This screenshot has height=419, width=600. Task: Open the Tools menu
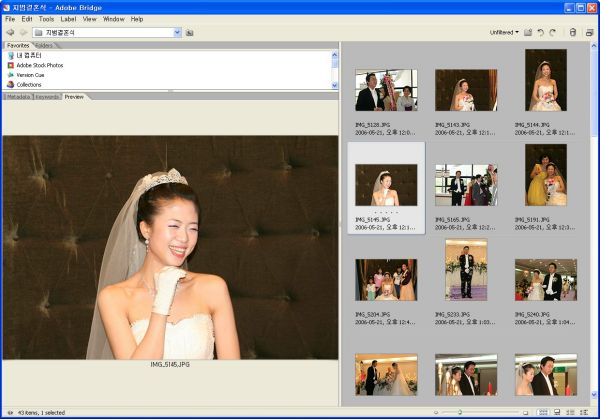tap(46, 19)
